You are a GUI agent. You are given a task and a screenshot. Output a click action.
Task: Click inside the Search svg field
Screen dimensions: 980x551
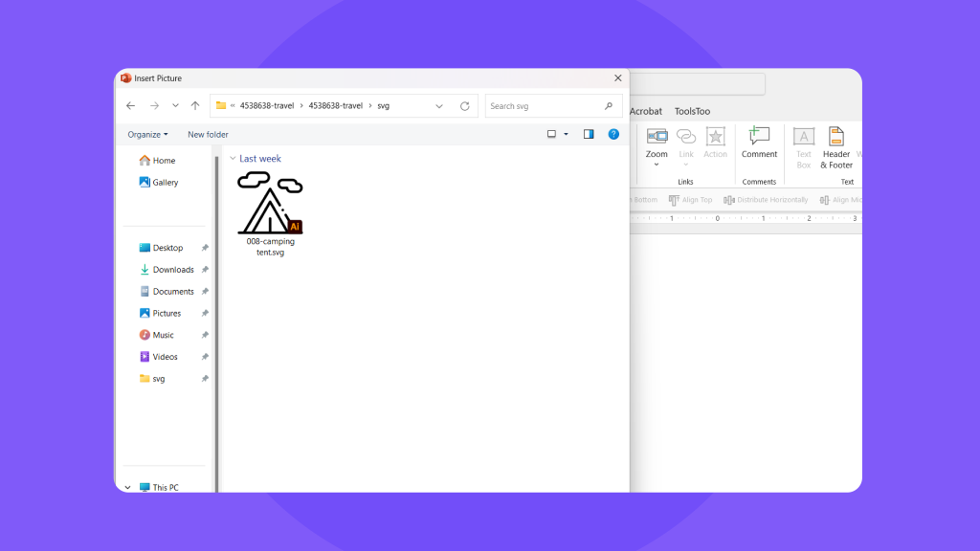pos(546,105)
